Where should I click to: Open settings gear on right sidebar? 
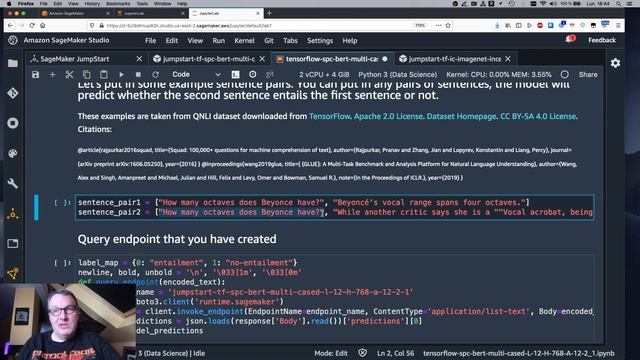[x=615, y=63]
